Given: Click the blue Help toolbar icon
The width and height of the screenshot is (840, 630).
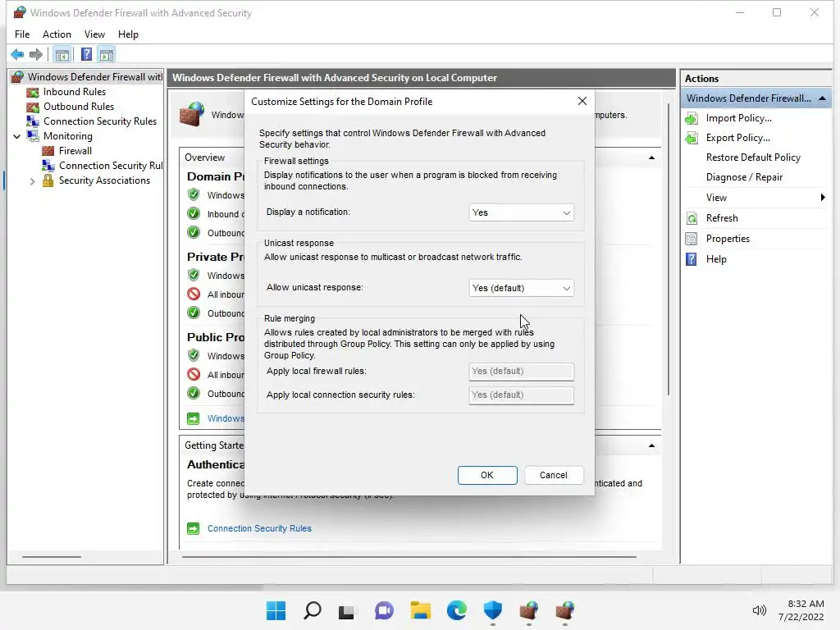Looking at the screenshot, I should 86,54.
